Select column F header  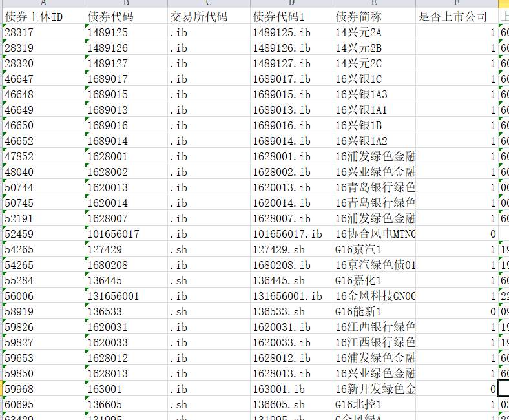[x=457, y=3]
